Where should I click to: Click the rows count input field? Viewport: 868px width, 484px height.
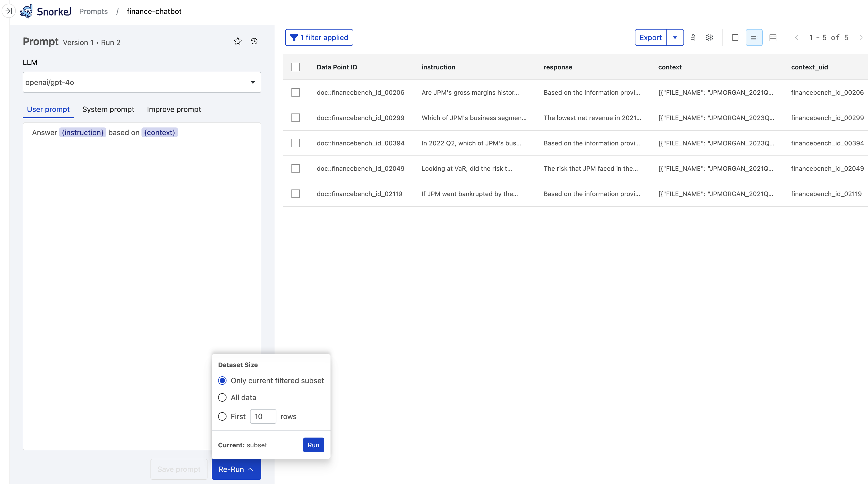tap(263, 417)
